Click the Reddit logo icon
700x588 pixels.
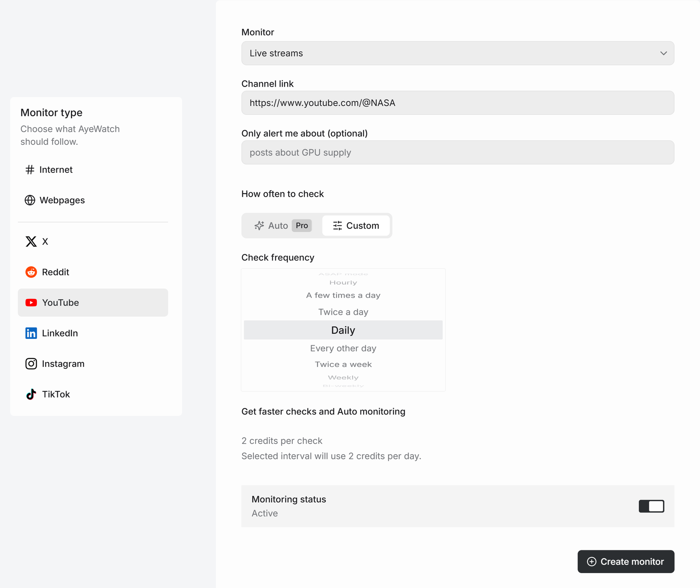coord(31,272)
